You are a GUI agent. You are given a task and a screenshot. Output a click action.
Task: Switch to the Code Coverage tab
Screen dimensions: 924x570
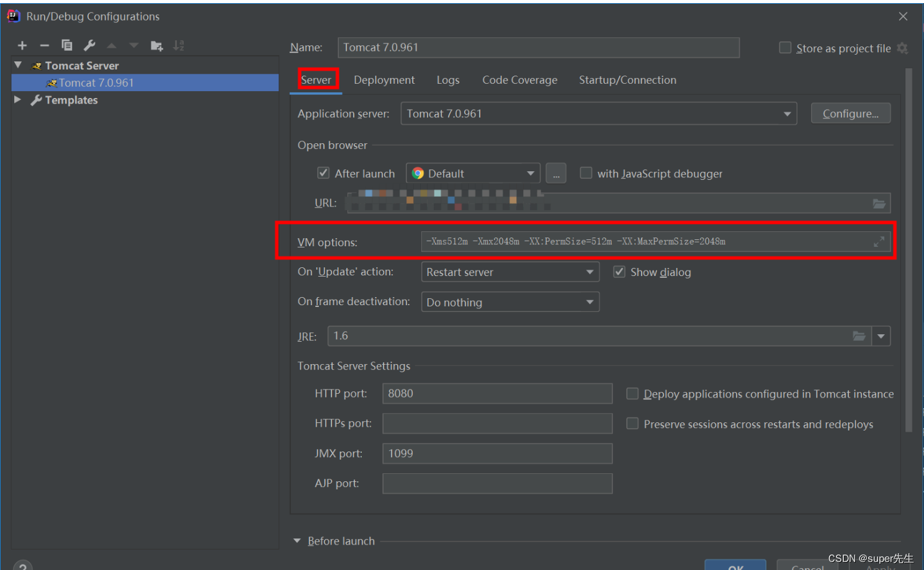(520, 80)
